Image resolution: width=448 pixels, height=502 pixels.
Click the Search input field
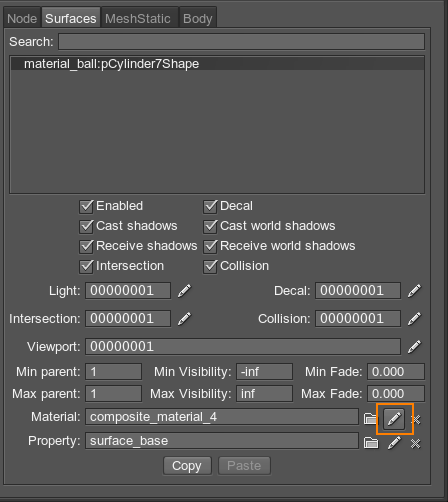pyautogui.click(x=241, y=42)
